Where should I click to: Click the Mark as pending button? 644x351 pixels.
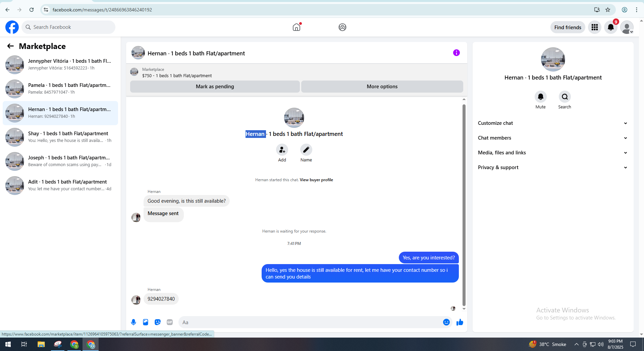[215, 87]
